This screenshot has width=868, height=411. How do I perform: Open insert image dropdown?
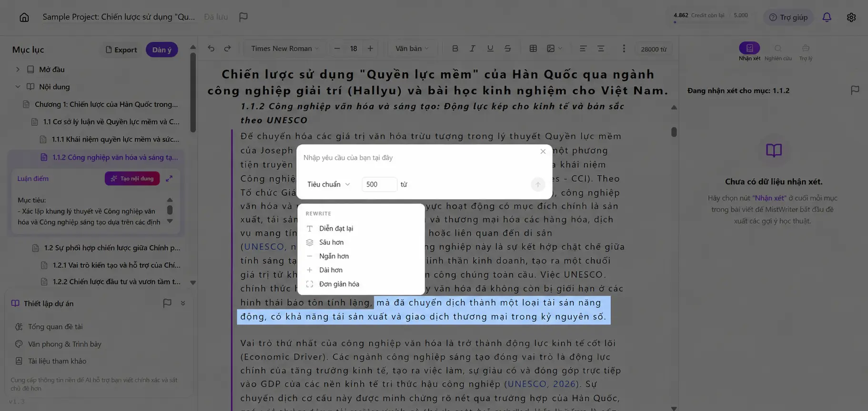pyautogui.click(x=555, y=49)
